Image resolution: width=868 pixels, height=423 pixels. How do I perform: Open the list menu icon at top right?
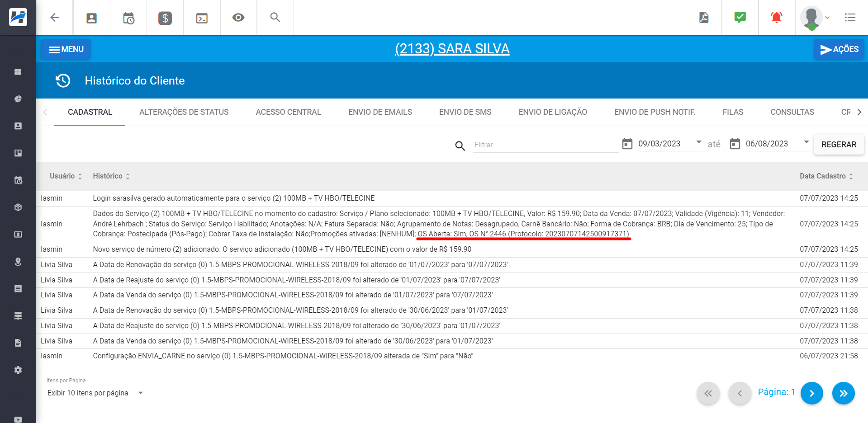[850, 18]
